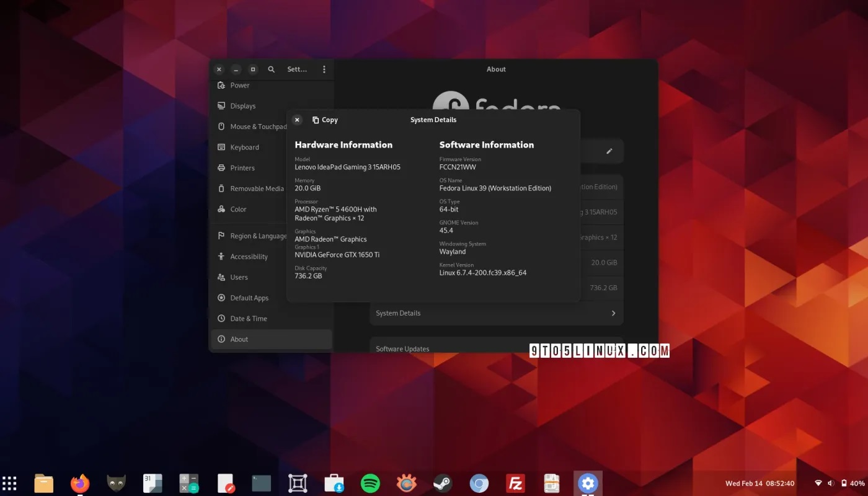Click the Printers icon in the sidebar

(221, 167)
